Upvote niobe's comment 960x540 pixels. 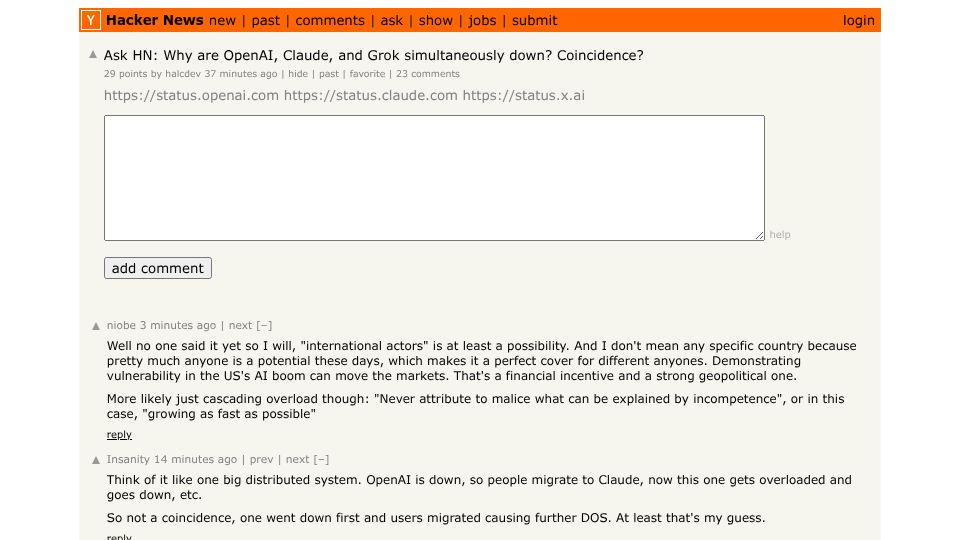(96, 326)
